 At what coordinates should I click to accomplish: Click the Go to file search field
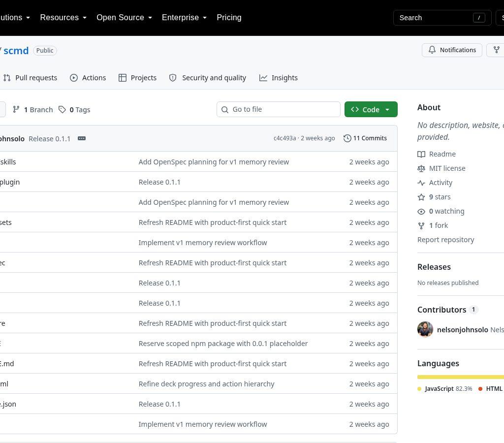(x=279, y=109)
